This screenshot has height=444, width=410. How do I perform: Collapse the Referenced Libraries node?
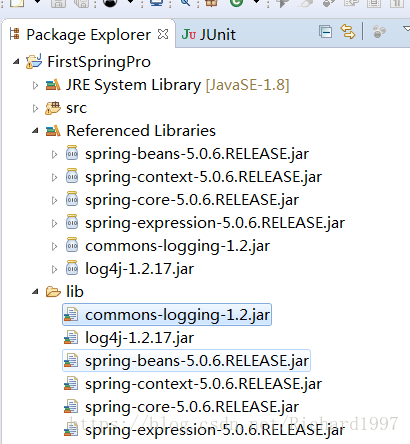35,131
